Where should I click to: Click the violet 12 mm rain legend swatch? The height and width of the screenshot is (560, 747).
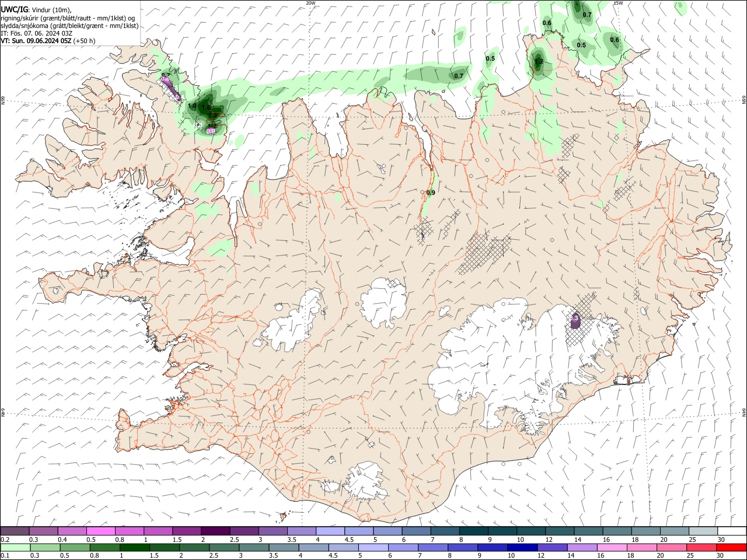pyautogui.click(x=552, y=548)
